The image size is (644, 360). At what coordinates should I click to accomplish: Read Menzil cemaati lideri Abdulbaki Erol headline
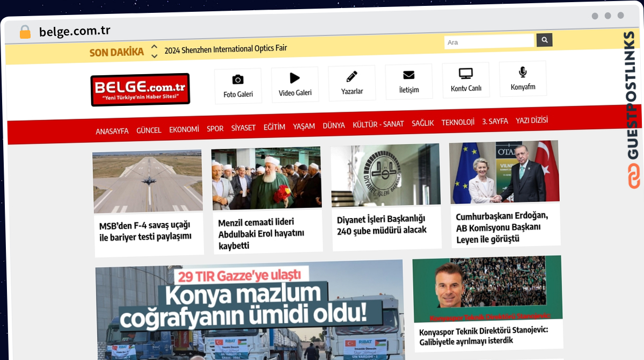261,234
